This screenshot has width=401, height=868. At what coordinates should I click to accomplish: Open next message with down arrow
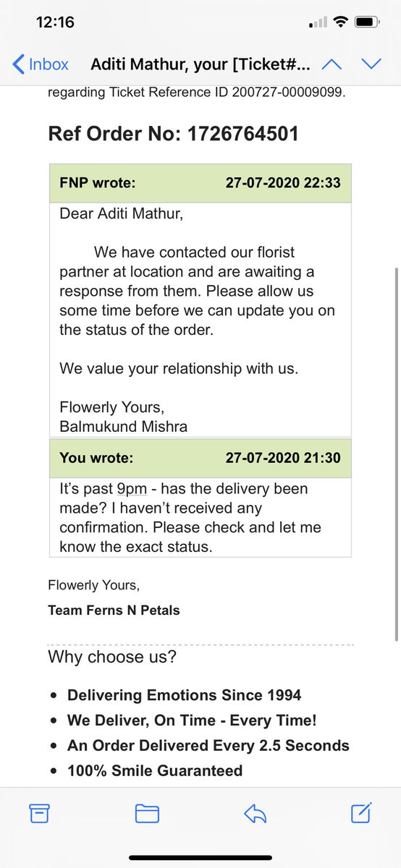coord(371,64)
